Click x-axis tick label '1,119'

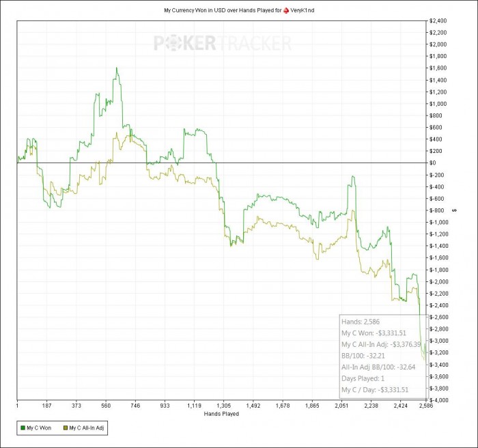194,406
